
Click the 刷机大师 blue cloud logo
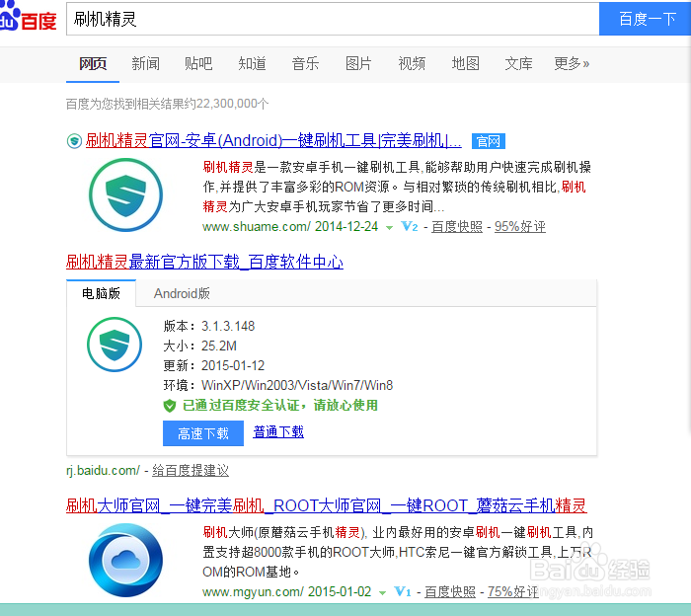[125, 560]
